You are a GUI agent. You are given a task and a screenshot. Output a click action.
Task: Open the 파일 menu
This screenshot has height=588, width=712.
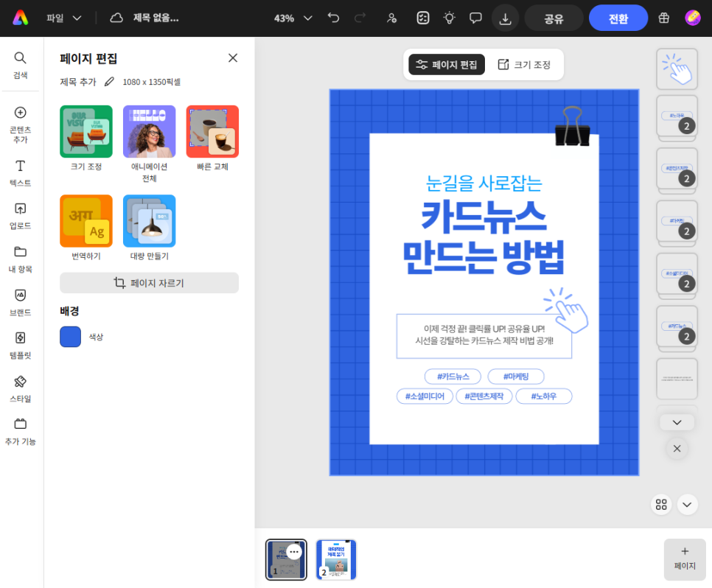pyautogui.click(x=63, y=18)
